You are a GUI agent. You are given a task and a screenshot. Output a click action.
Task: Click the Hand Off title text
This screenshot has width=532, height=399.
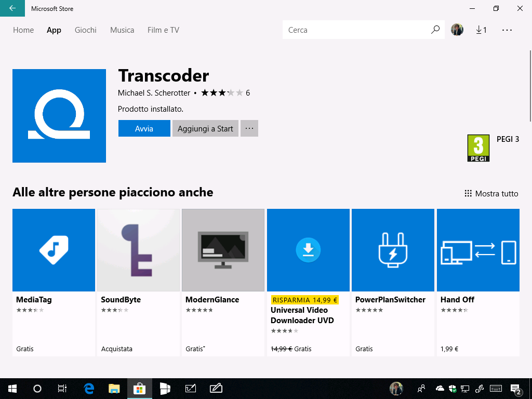[457, 300]
